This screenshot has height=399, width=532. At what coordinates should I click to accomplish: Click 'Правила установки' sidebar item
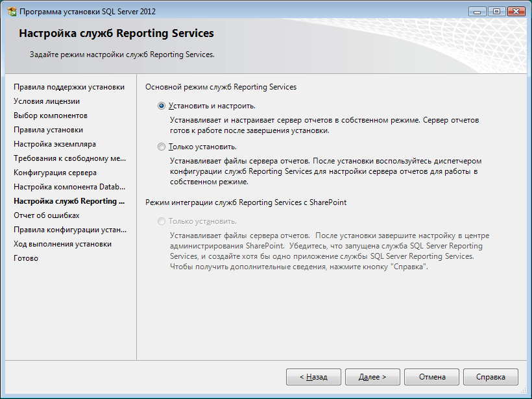click(x=48, y=130)
